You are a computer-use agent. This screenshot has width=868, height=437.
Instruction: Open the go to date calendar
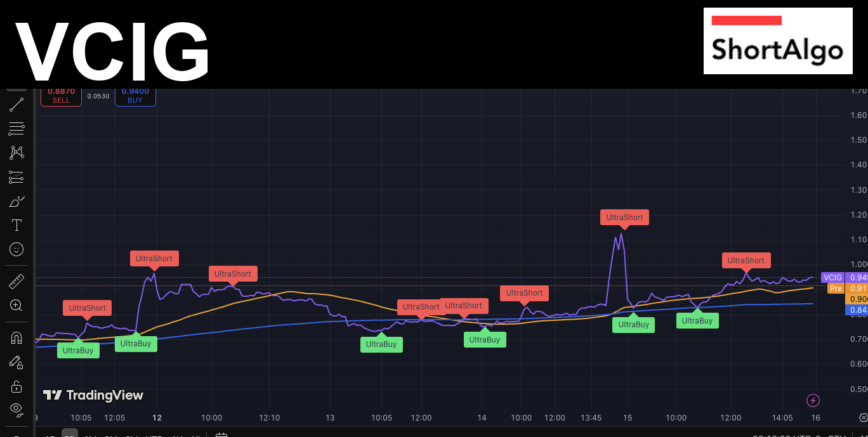tap(221, 435)
